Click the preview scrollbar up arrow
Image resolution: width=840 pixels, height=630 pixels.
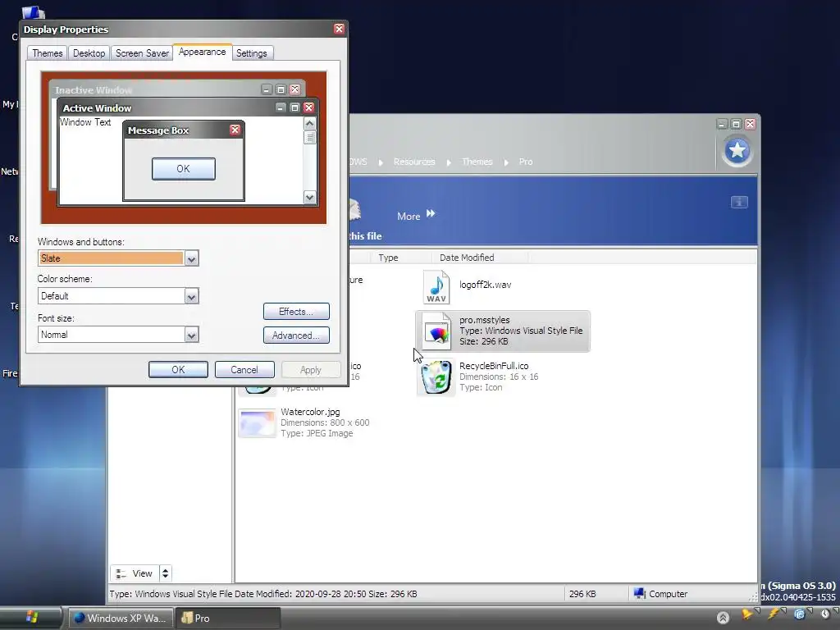tap(309, 124)
